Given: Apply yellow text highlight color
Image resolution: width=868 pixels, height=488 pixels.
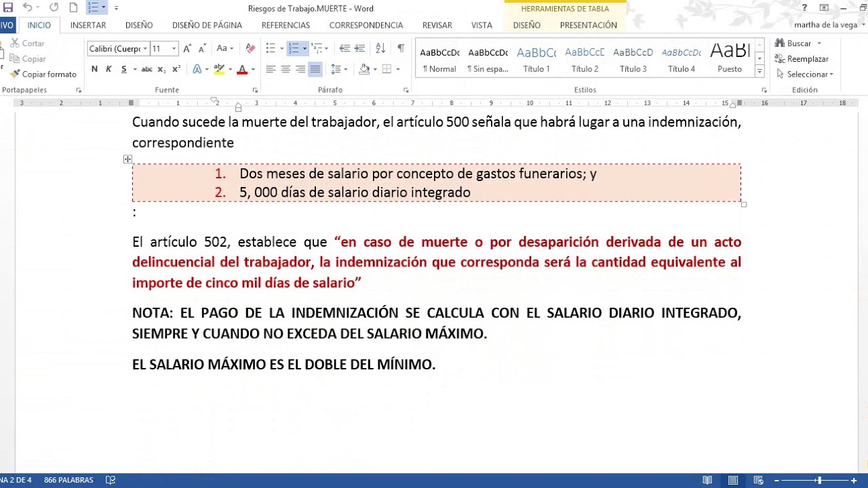Looking at the screenshot, I should [218, 69].
